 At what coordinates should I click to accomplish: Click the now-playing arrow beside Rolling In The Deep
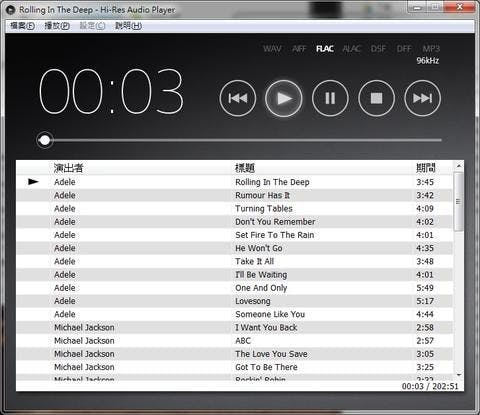(33, 182)
